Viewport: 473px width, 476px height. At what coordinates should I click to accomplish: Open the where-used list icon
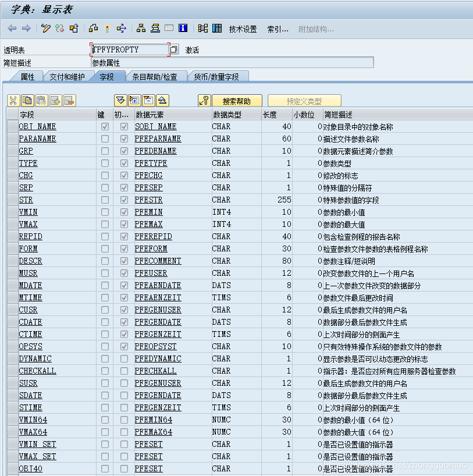[x=122, y=29]
